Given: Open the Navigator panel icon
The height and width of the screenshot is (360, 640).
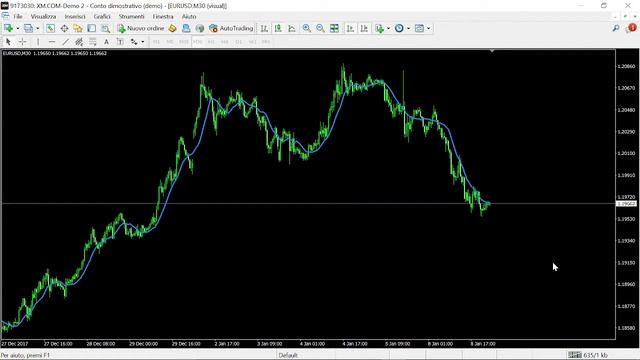Looking at the screenshot, I should tap(78, 28).
